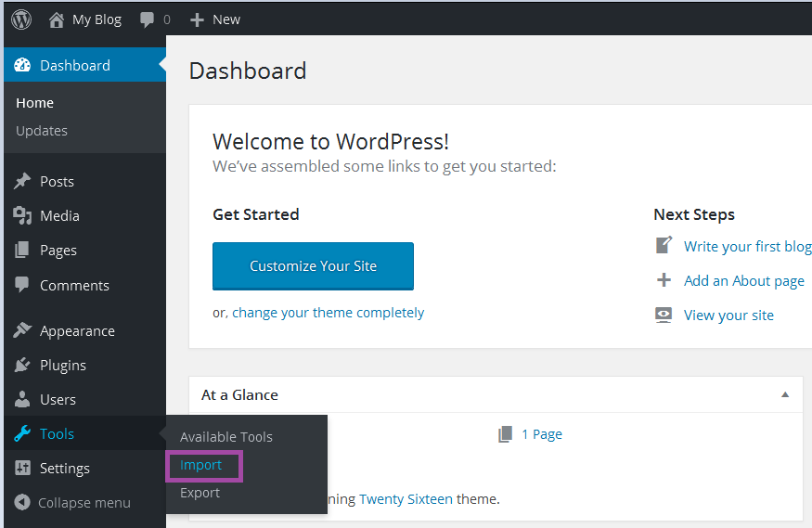812x528 pixels.
Task: Click the Comments speech bubble sidebar icon
Action: (x=21, y=285)
